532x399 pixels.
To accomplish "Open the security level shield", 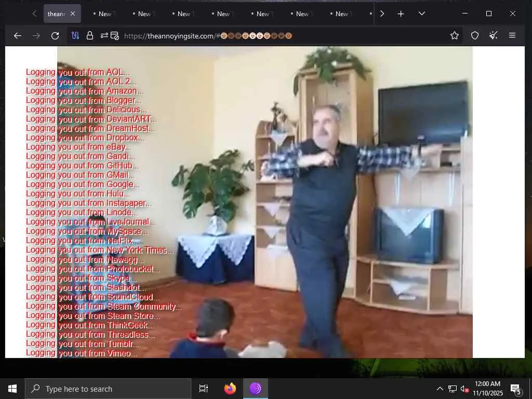I will [x=475, y=36].
